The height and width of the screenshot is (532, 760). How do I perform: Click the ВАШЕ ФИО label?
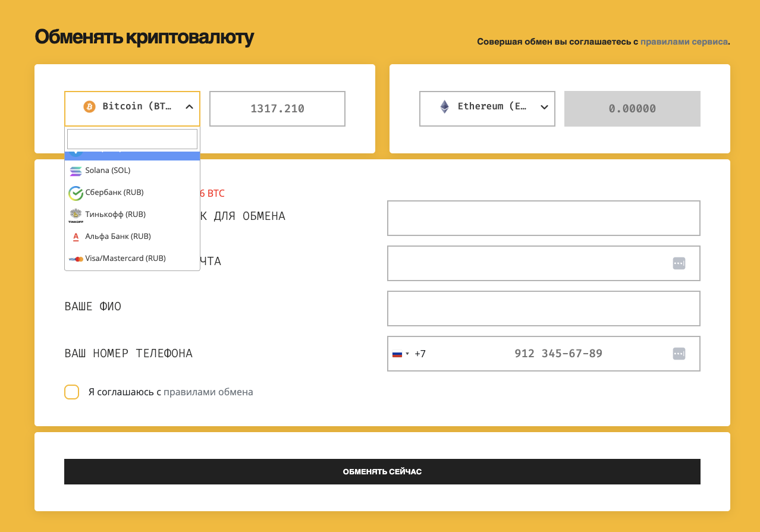pos(93,307)
